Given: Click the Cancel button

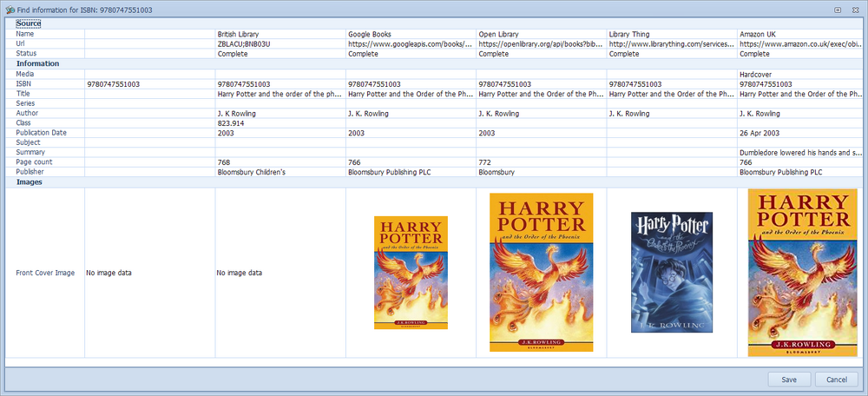Looking at the screenshot, I should coord(837,379).
